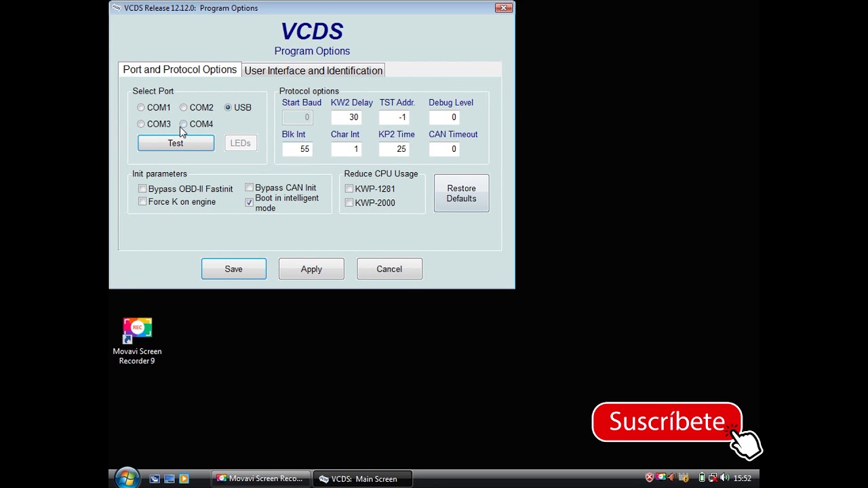
Task: Click the LEDs button
Action: (240, 143)
